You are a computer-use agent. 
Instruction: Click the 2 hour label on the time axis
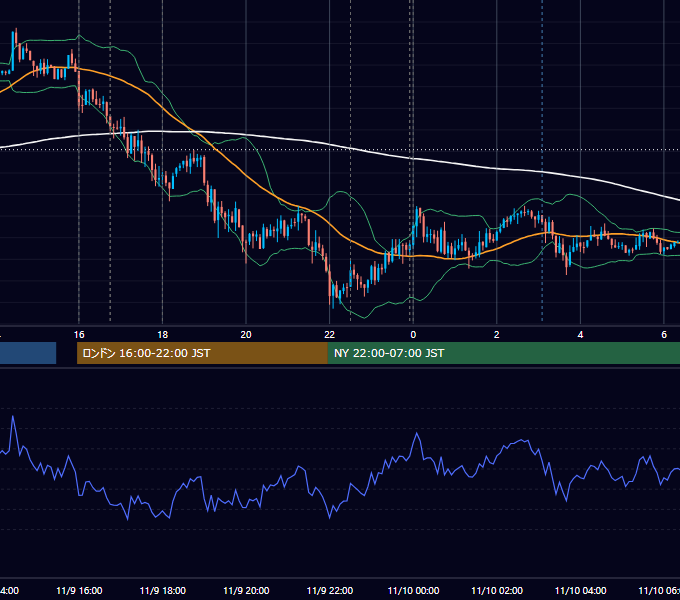pyautogui.click(x=497, y=335)
